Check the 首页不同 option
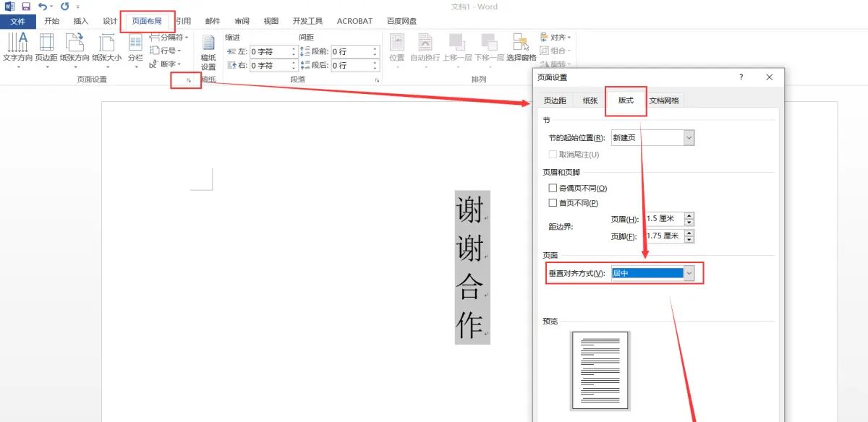Viewport: 868px width, 422px height. tap(554, 203)
